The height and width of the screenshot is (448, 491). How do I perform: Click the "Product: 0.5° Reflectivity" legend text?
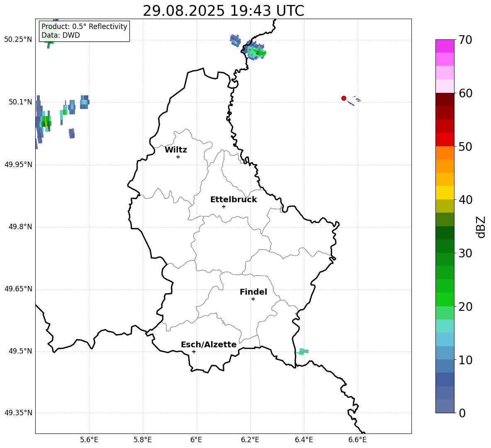pos(84,27)
